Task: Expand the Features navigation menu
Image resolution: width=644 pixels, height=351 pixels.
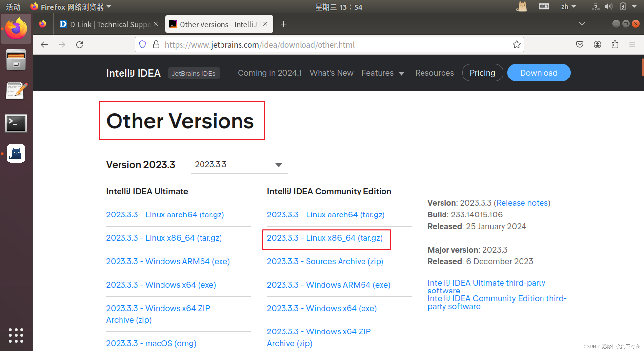Action: coord(383,73)
